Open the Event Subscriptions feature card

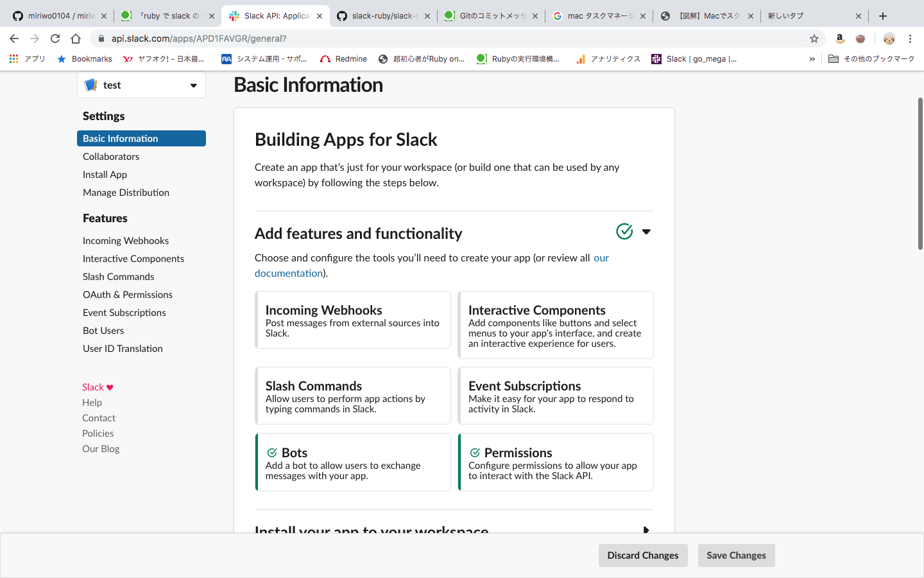click(x=556, y=396)
